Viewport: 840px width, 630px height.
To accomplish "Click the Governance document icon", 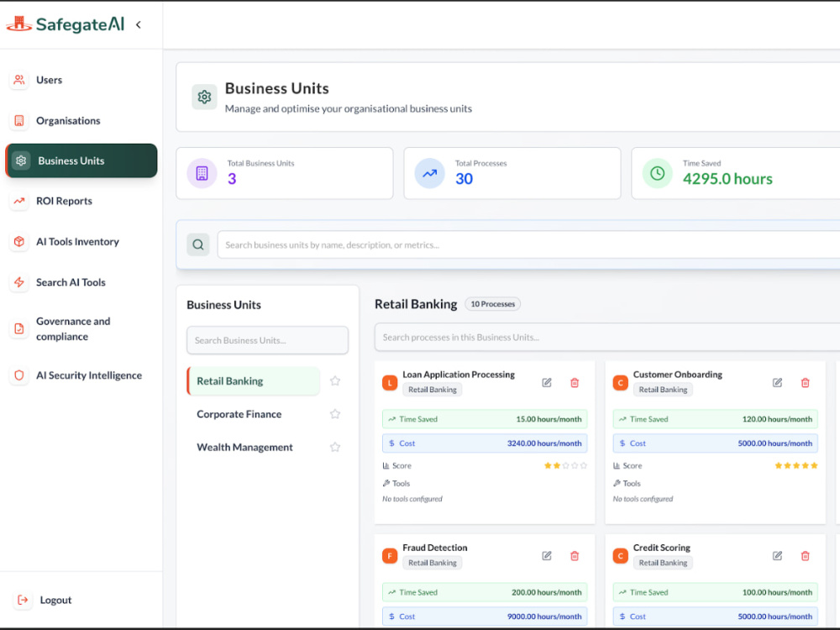I will coord(19,328).
